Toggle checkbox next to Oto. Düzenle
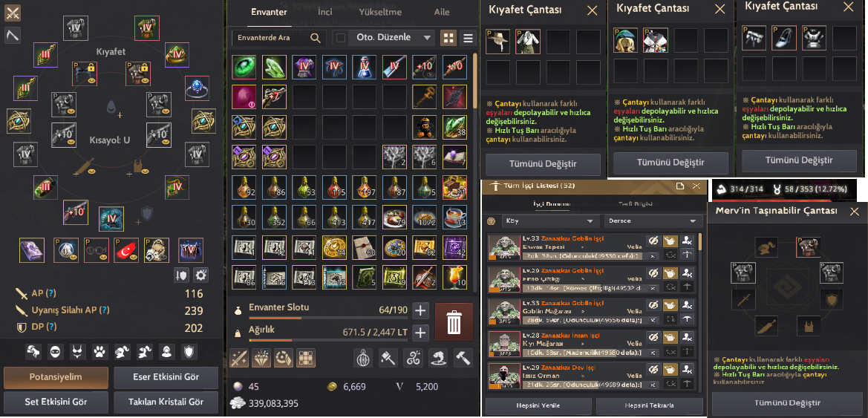Screen dimensions: 868x418 (341, 38)
